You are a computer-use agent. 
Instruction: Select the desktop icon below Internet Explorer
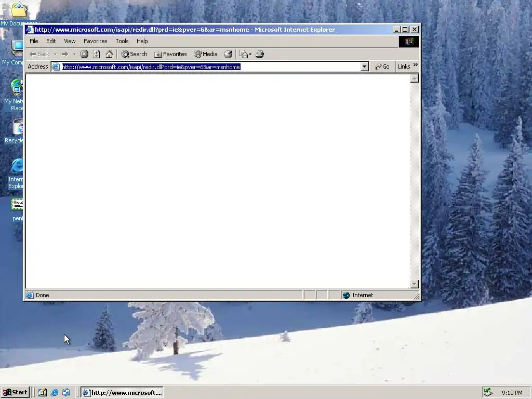click(x=17, y=210)
